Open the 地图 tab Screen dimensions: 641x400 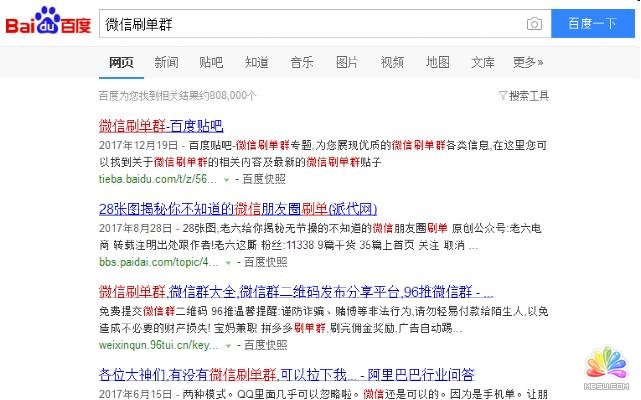438,62
